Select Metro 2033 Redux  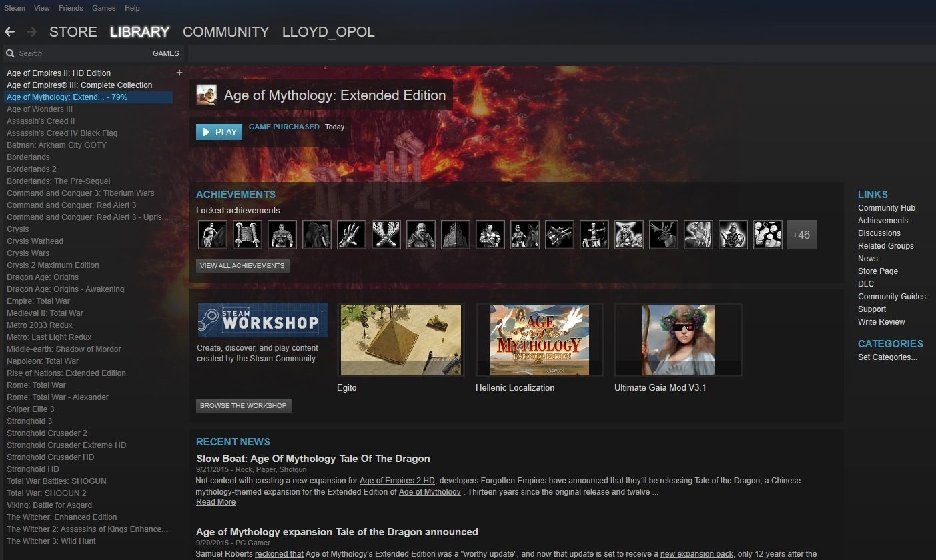click(40, 325)
